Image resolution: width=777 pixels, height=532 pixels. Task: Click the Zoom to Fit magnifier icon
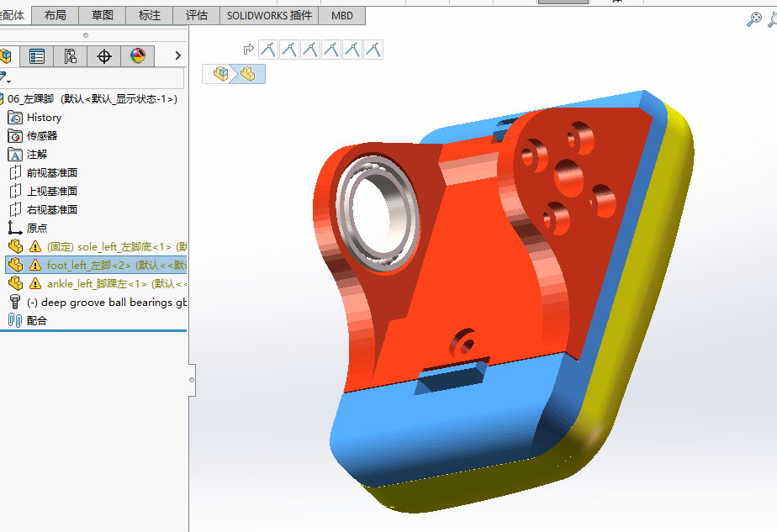(x=754, y=19)
